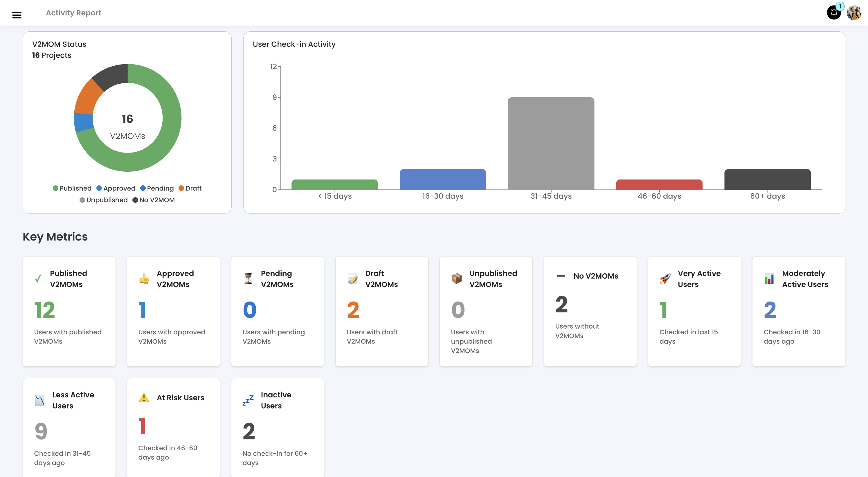Viewport: 868px width, 477px height.
Task: Click the orange Draft donut segment
Action: [x=87, y=98]
